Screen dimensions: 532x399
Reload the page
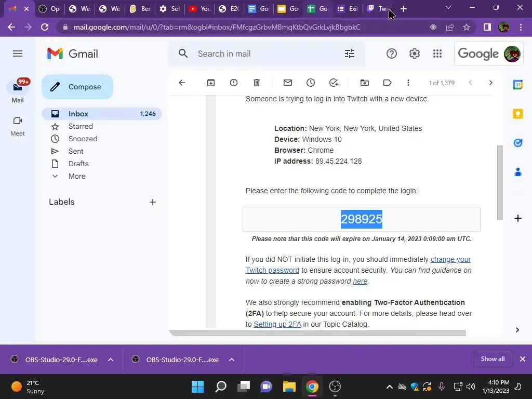45,27
